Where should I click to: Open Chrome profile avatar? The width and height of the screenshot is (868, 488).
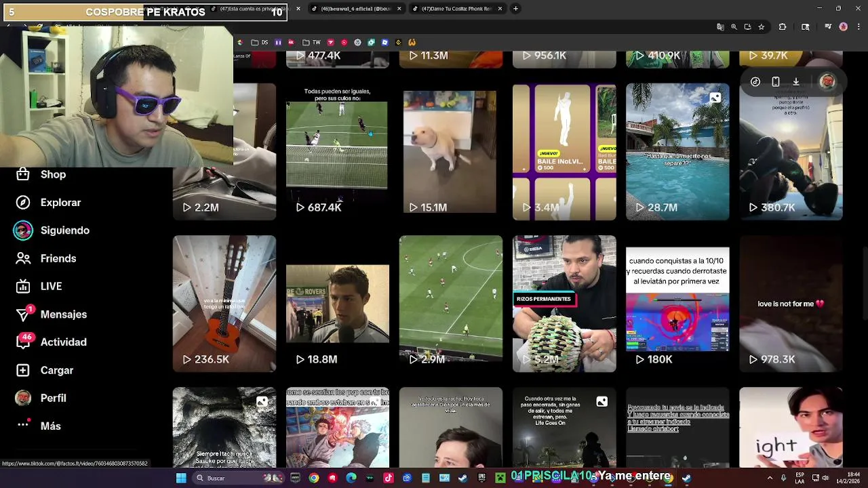tap(844, 27)
